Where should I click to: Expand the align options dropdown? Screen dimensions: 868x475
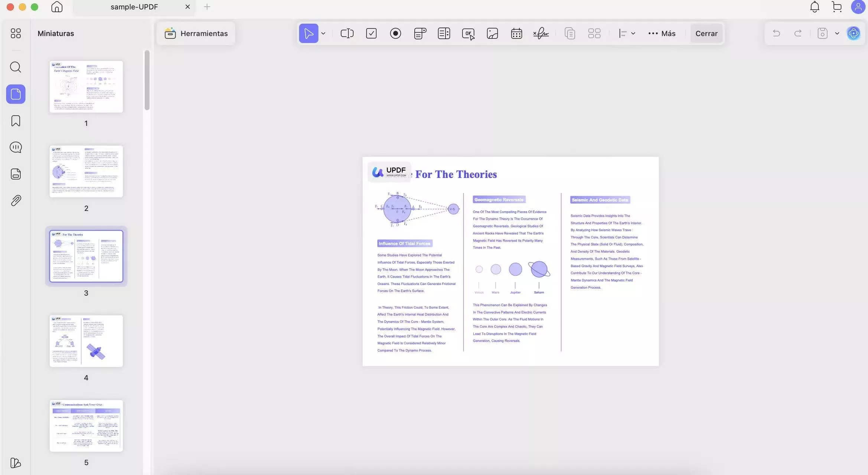pyautogui.click(x=633, y=33)
